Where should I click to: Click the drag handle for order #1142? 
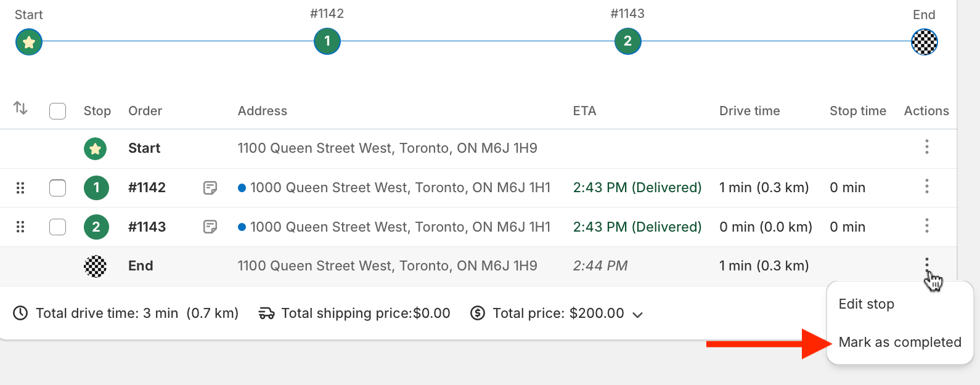tap(20, 188)
